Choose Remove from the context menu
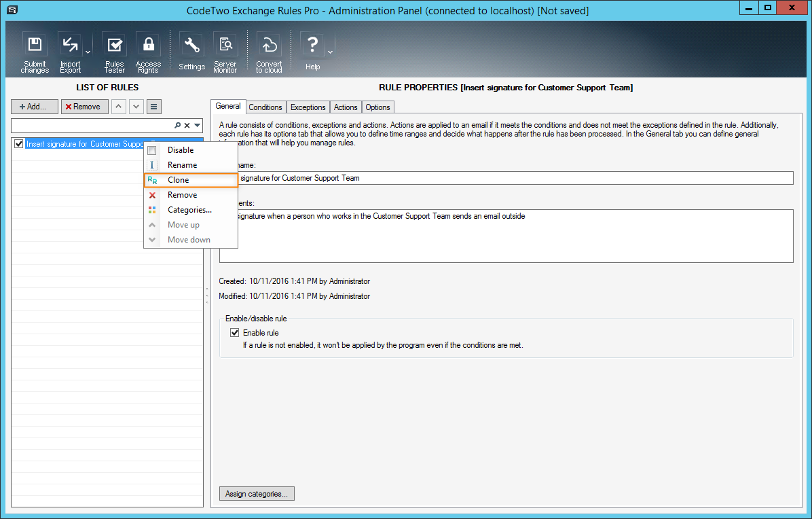 point(191,195)
